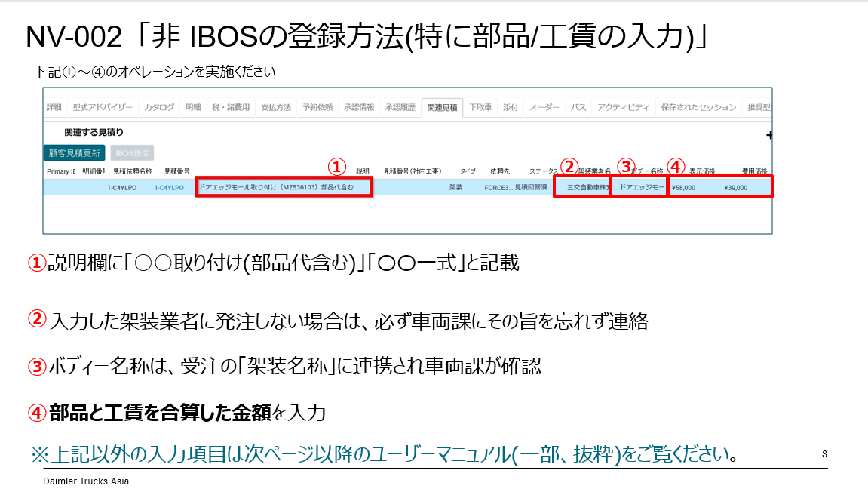Switch to the 型式アドバイザー tab
The height and width of the screenshot is (495, 868).
click(x=103, y=107)
